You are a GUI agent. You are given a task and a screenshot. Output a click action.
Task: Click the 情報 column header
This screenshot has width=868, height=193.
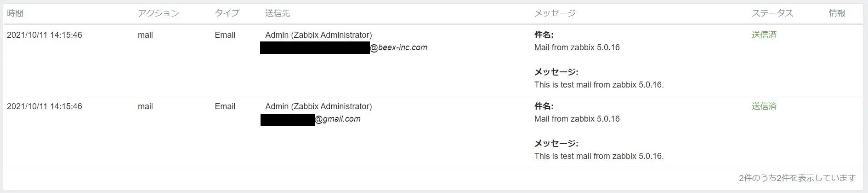(837, 13)
